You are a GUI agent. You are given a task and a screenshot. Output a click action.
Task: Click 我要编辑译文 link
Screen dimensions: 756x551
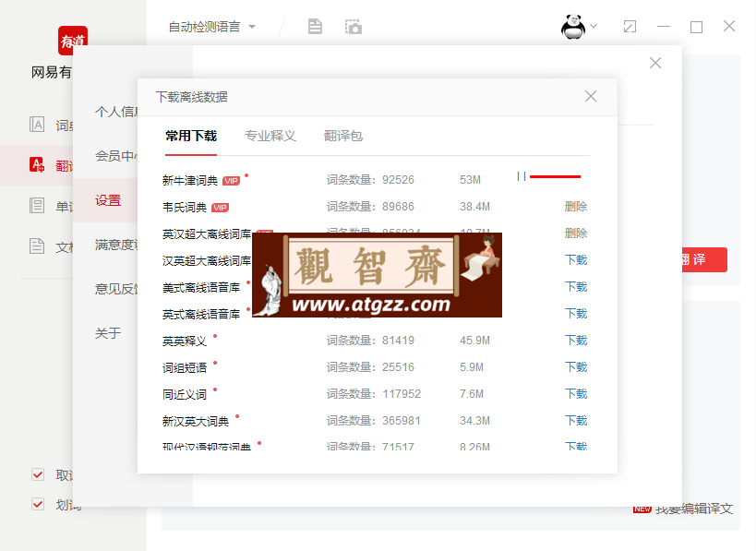pos(694,509)
